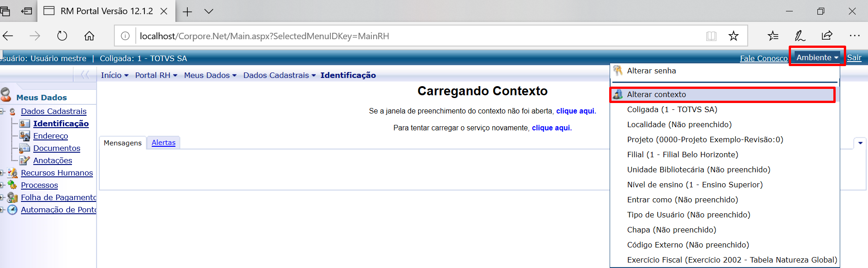The height and width of the screenshot is (268, 868).
Task: Click the browser forward arrow
Action: tap(35, 36)
